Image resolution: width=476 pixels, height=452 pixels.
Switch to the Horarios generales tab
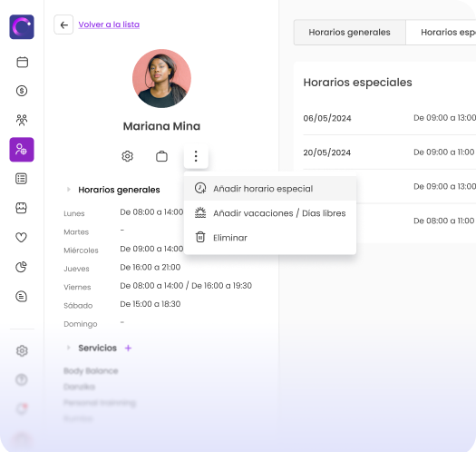click(349, 32)
